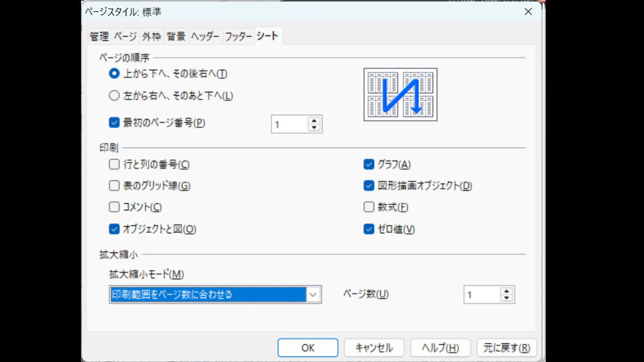The height and width of the screenshot is (362, 644).
Task: Switch to the 背景 tab
Action: [x=175, y=36]
